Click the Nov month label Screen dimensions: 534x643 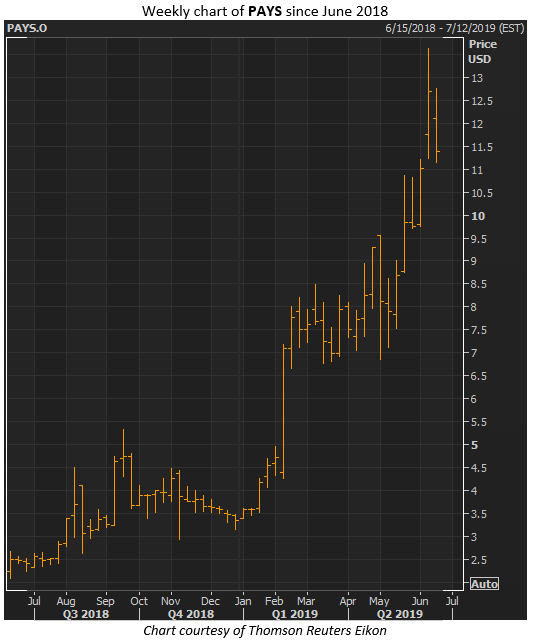point(171,601)
